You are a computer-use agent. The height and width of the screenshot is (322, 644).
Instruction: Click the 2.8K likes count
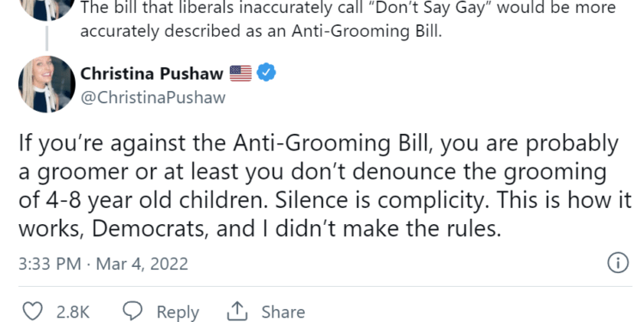tap(73, 313)
